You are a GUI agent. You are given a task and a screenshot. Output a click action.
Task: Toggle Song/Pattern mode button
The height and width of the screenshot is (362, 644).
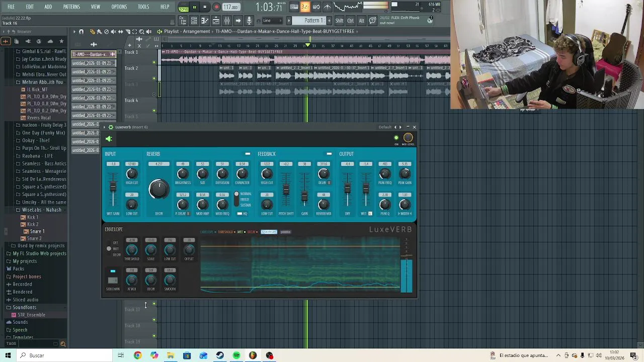(x=184, y=7)
